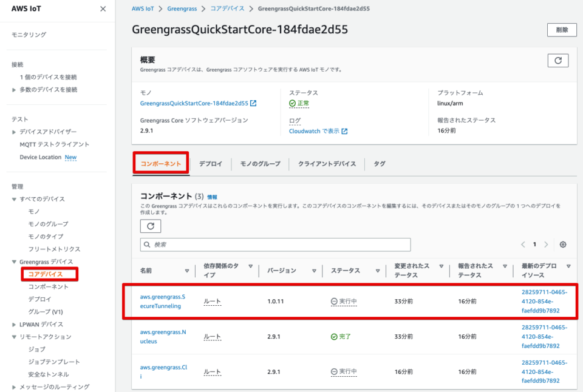Sort the バージョン column with its arrow icon

[x=314, y=270]
